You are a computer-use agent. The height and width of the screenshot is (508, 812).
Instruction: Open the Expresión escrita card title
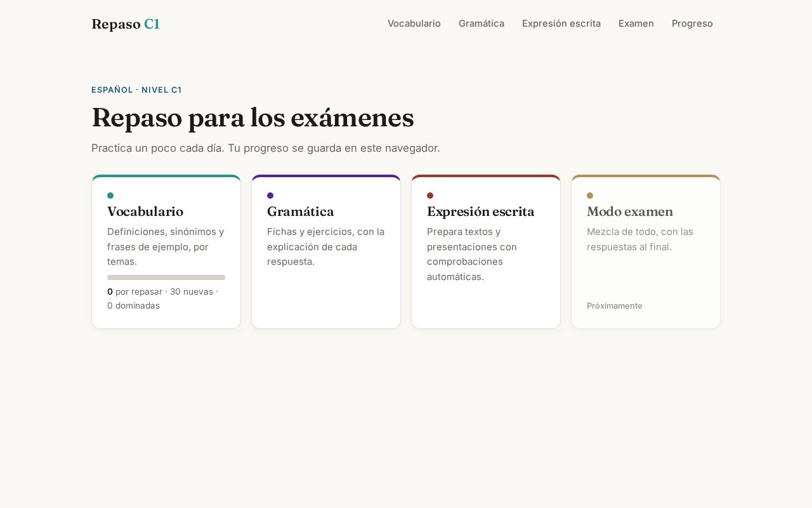coord(481,211)
